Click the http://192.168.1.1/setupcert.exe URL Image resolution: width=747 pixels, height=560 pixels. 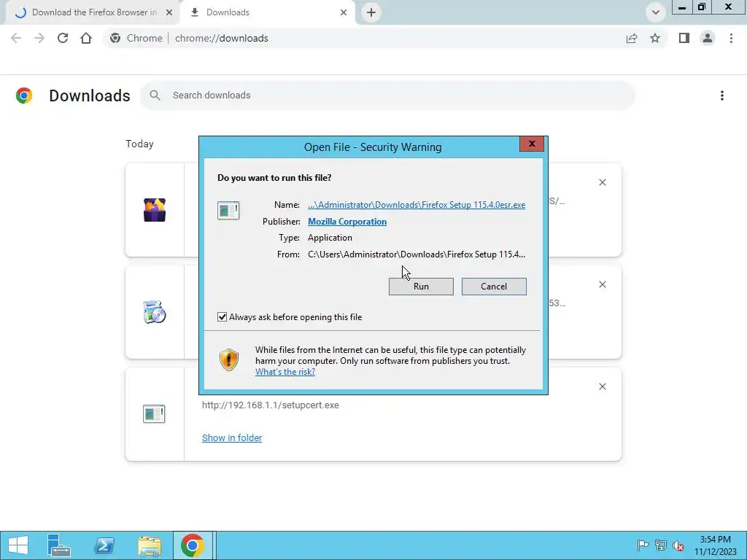tap(271, 405)
